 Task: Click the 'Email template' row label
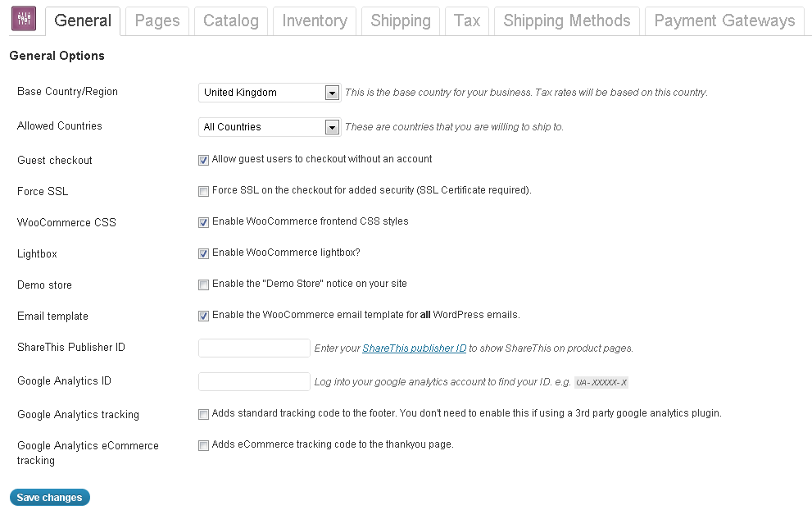click(x=52, y=316)
